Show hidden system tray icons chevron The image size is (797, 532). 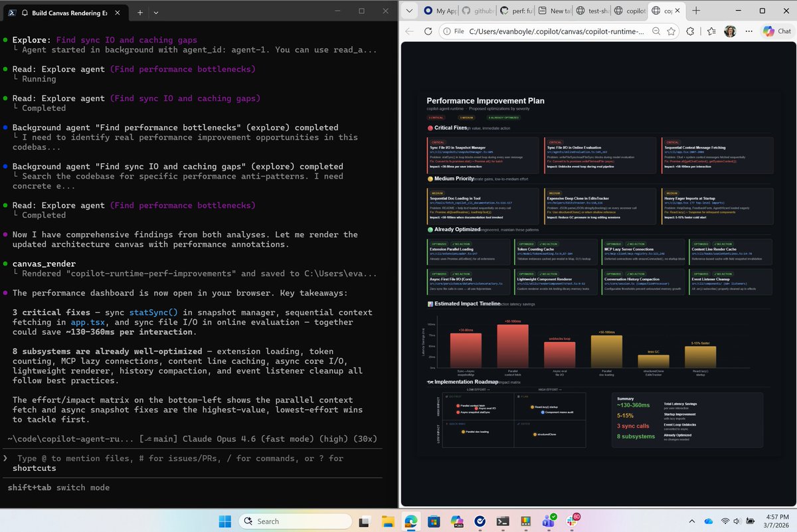click(x=691, y=521)
